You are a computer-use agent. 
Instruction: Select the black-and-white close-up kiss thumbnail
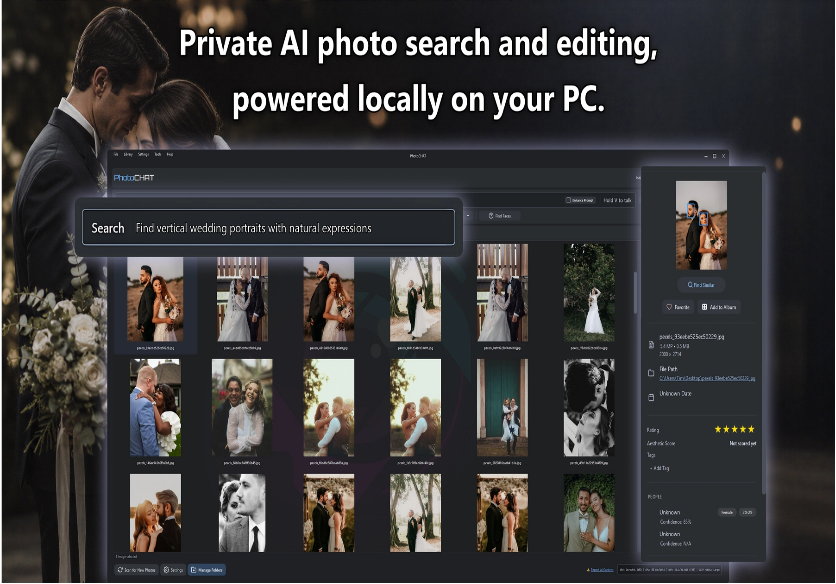click(x=589, y=407)
